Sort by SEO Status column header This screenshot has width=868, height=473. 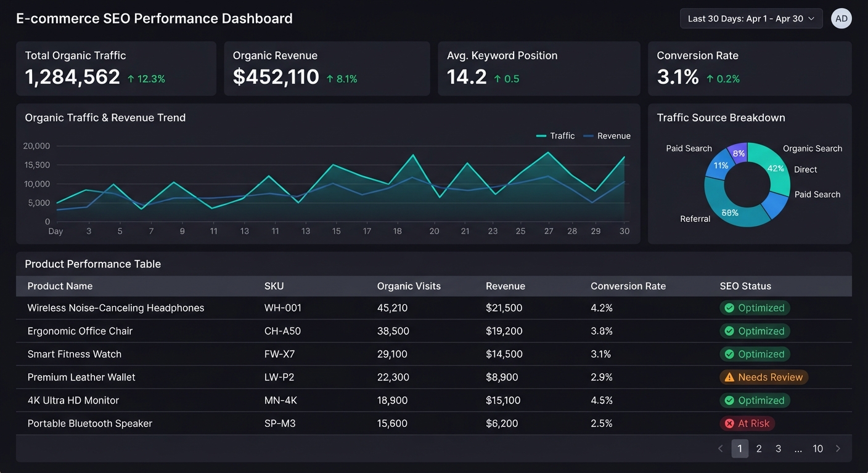click(x=745, y=286)
